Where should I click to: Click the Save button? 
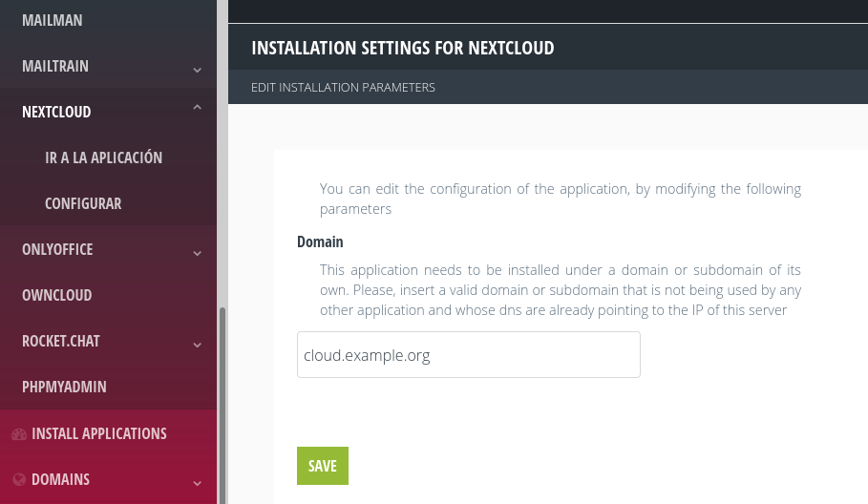coord(323,466)
